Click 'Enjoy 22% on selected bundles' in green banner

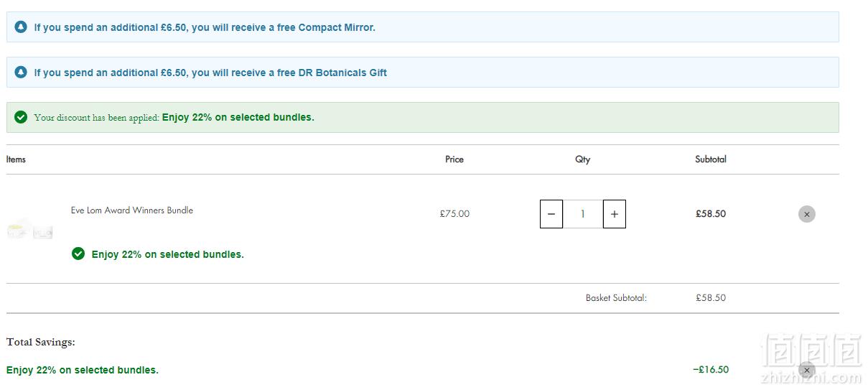coord(238,117)
